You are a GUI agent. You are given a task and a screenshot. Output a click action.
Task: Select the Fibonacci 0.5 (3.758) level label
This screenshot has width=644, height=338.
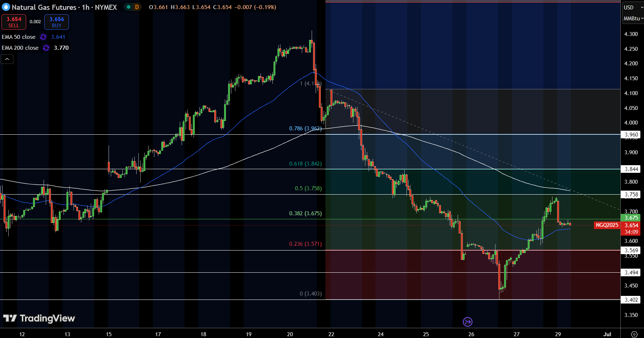[308, 188]
